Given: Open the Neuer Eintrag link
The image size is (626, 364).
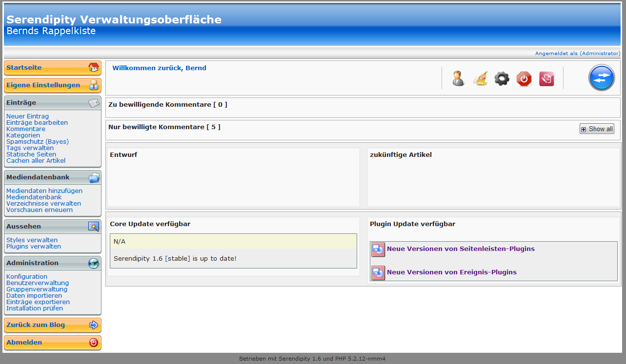Looking at the screenshot, I should [27, 116].
